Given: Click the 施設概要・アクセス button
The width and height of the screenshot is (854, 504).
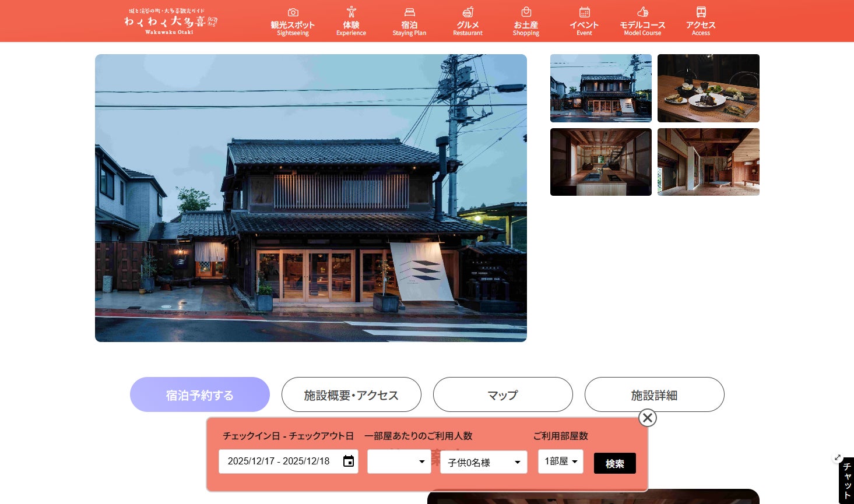Looking at the screenshot, I should pyautogui.click(x=351, y=394).
